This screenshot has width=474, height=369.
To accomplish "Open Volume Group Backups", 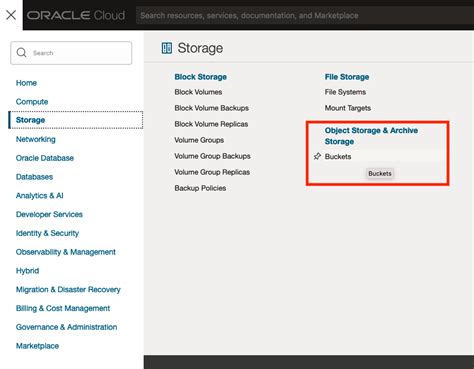I will pos(212,156).
